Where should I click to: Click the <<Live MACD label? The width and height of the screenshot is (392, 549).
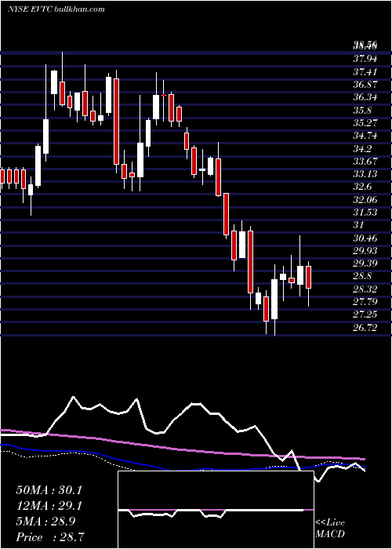point(330,529)
